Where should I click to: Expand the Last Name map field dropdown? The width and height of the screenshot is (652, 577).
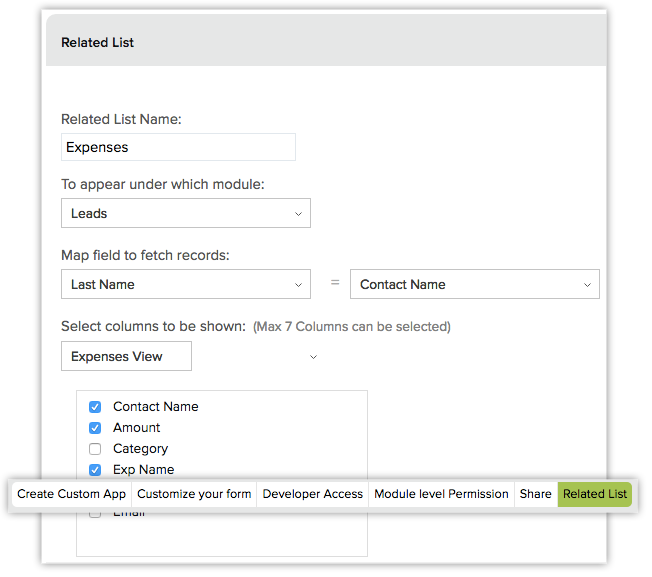[x=185, y=284]
